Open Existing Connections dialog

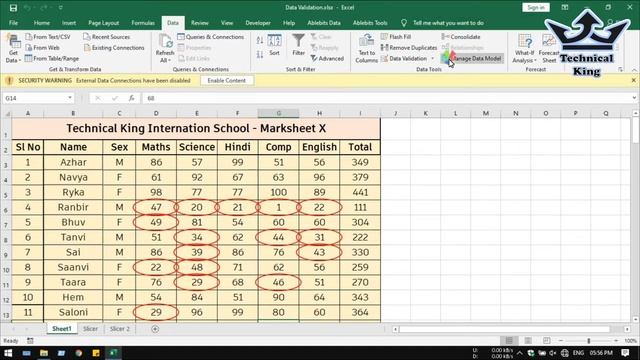(114, 48)
